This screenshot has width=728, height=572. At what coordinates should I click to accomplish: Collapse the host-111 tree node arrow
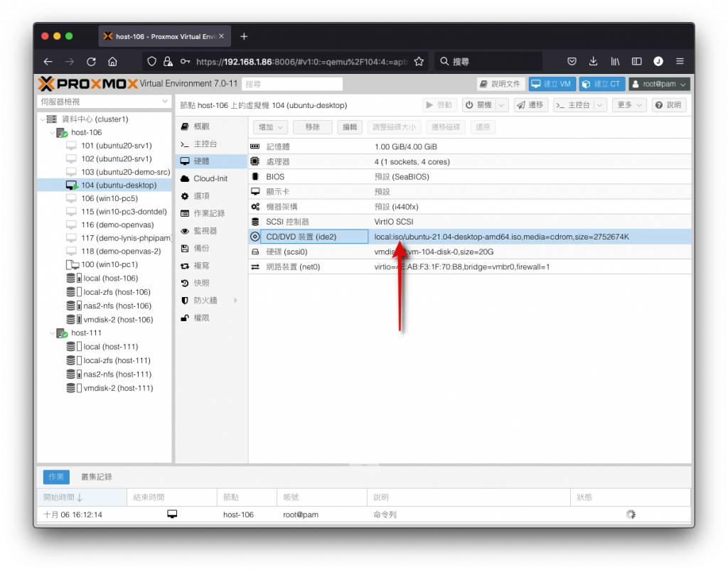click(x=52, y=333)
